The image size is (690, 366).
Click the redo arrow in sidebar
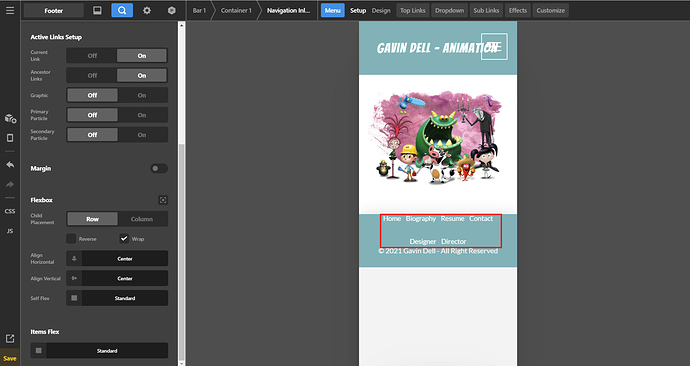[x=10, y=184]
